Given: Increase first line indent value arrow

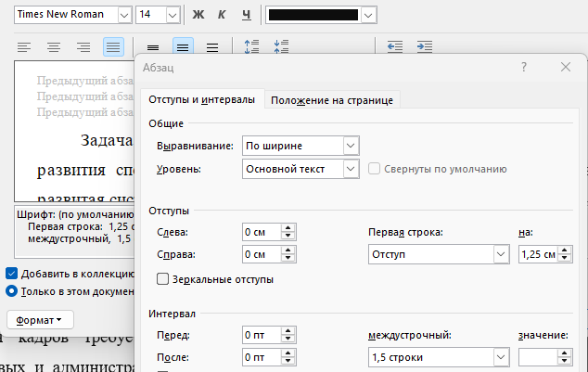Looking at the screenshot, I should 565,250.
